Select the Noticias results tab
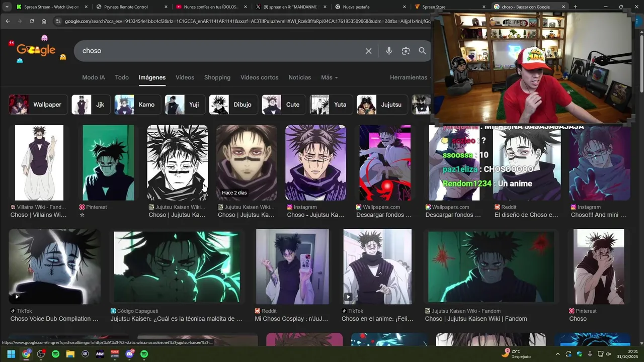 (299, 77)
